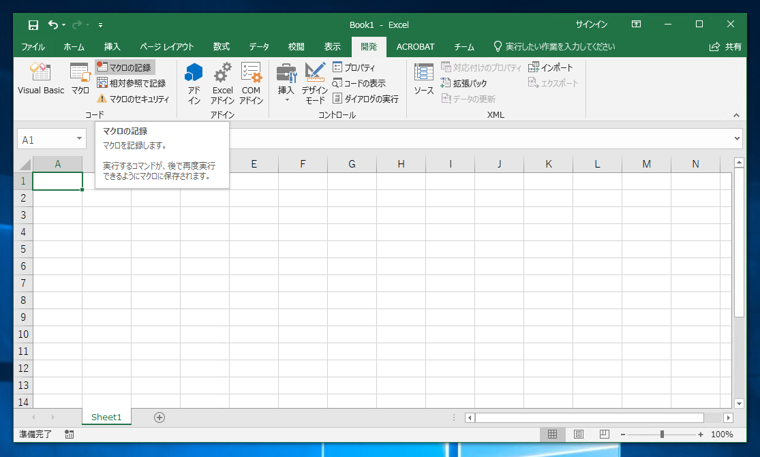Switch to the ホーム tab
This screenshot has height=457, width=760.
74,47
